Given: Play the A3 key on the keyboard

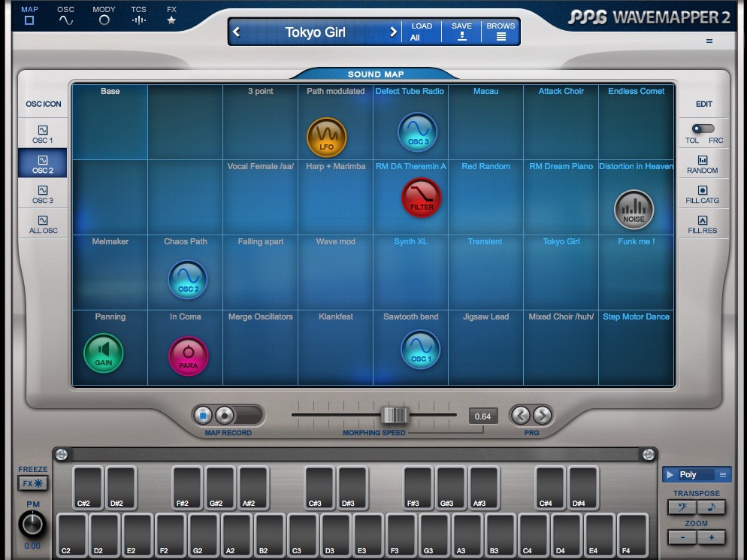Looking at the screenshot, I should 467,534.
